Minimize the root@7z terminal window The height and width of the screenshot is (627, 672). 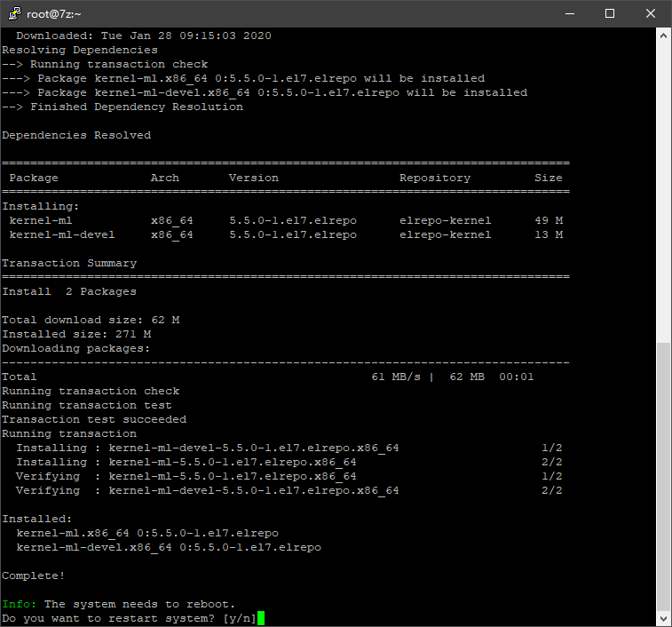click(570, 13)
